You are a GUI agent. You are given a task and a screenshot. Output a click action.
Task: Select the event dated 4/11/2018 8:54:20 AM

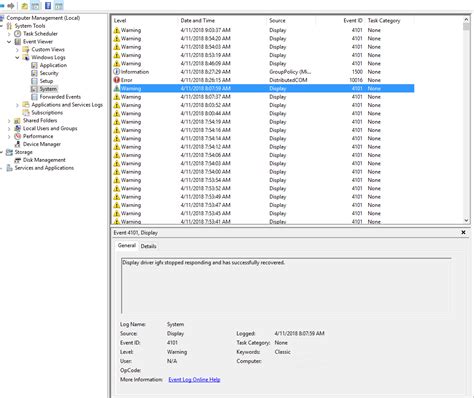(x=263, y=38)
